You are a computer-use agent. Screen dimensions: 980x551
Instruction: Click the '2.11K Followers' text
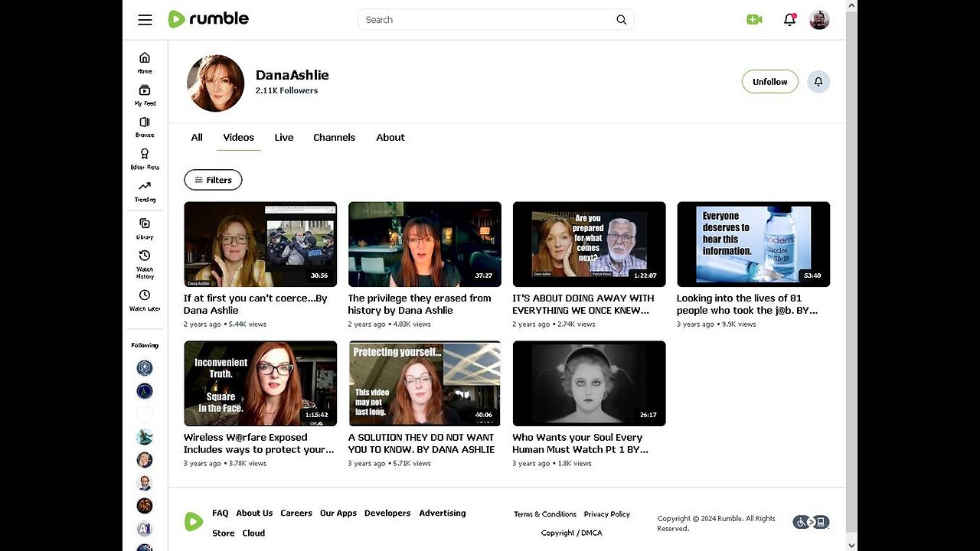[287, 90]
